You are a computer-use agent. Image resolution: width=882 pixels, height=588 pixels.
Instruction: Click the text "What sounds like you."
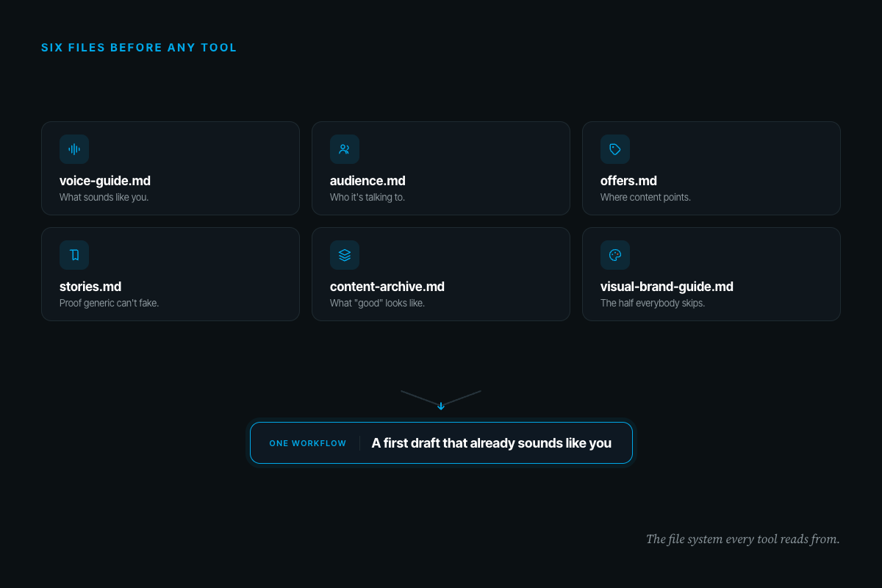tap(104, 198)
